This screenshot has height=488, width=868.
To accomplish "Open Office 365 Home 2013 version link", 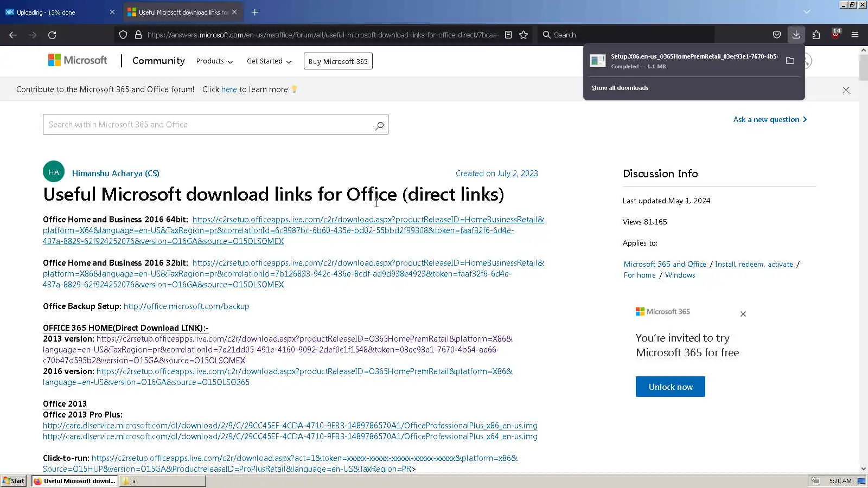I will pos(278,350).
